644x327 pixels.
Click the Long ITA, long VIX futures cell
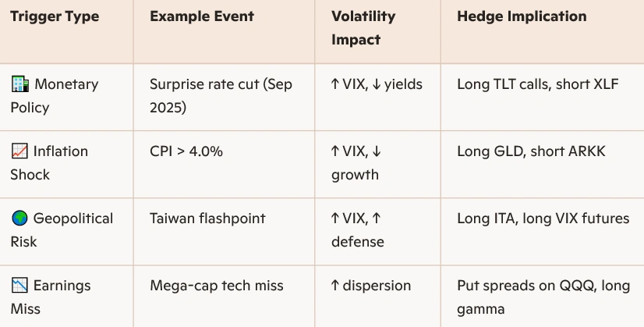pos(543,219)
